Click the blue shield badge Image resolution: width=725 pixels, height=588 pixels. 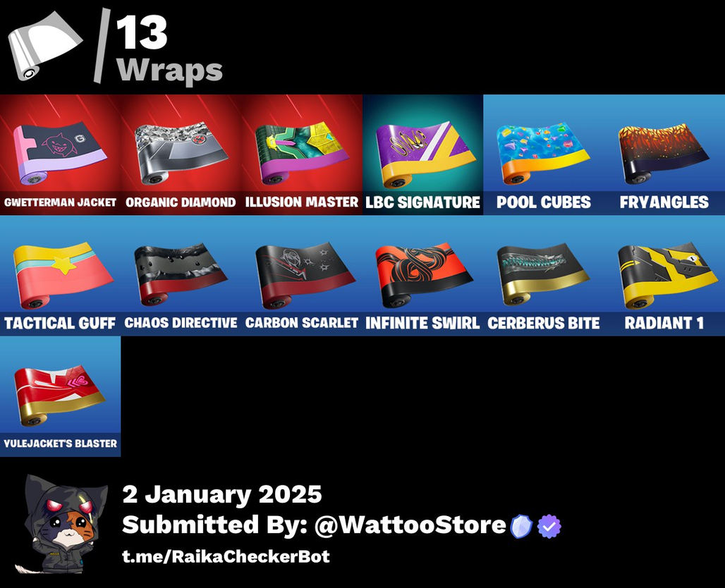pyautogui.click(x=522, y=526)
